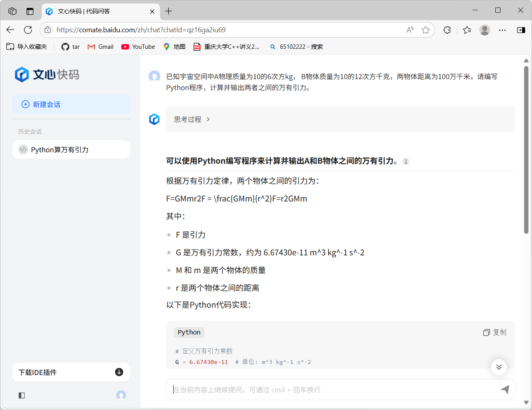Copy code using 复制 icon
This screenshot has height=410, width=532.
(x=495, y=332)
